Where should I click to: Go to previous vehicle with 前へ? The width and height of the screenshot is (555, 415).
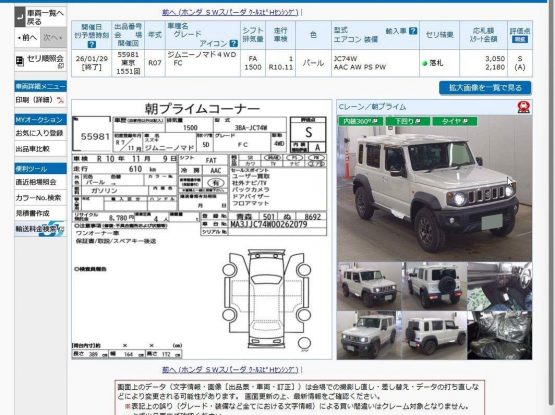click(x=27, y=37)
